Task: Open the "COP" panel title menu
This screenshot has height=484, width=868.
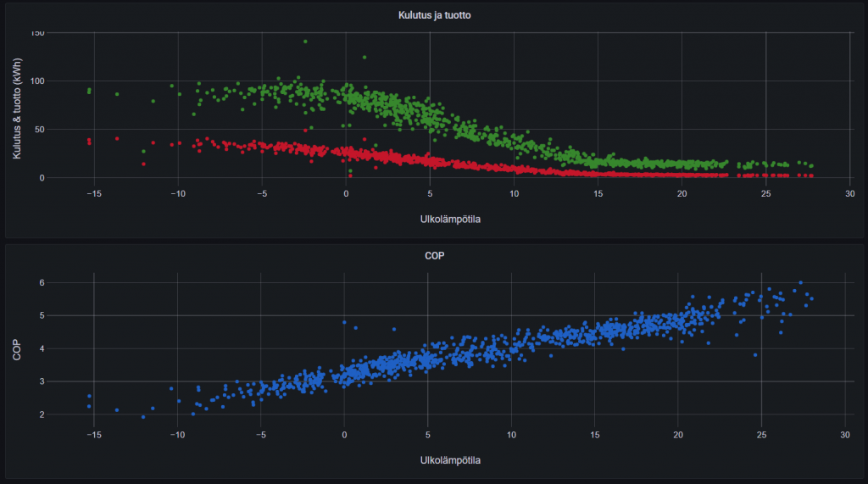Action: tap(433, 256)
